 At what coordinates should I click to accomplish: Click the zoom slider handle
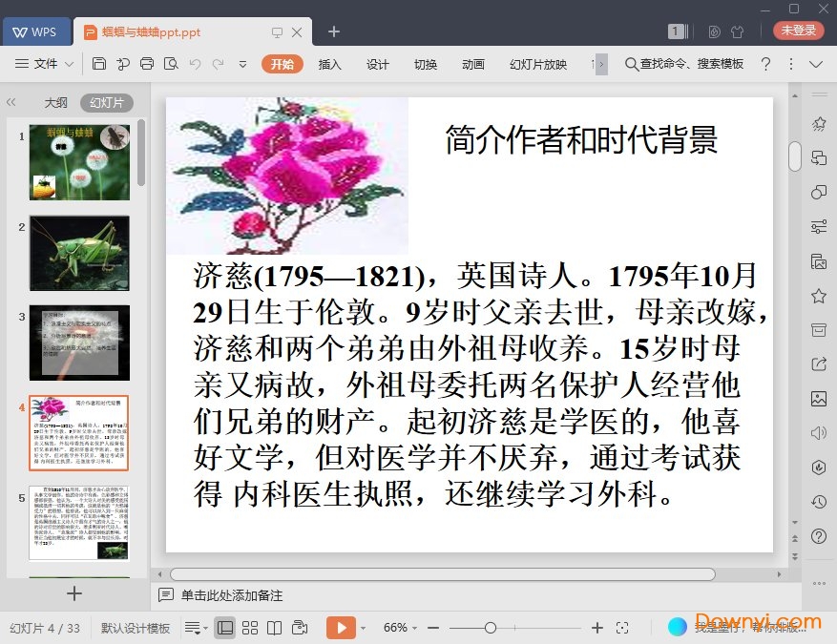pyautogui.click(x=490, y=628)
